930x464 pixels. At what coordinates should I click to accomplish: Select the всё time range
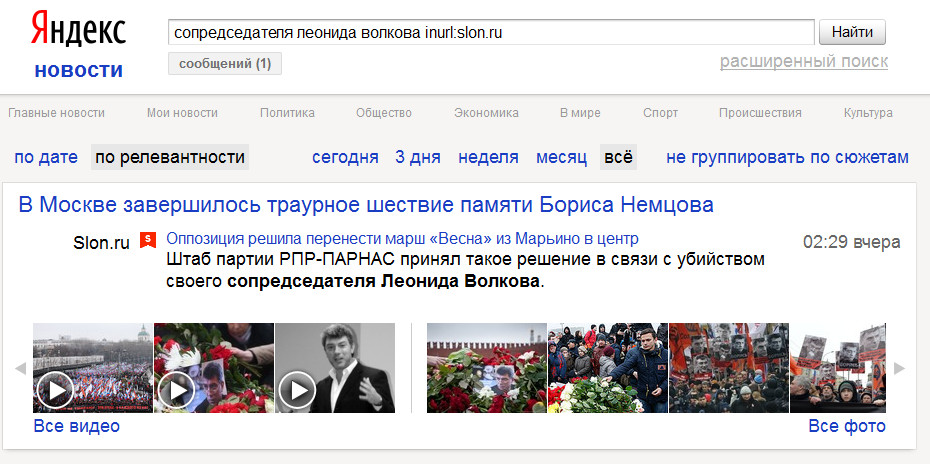[x=618, y=157]
